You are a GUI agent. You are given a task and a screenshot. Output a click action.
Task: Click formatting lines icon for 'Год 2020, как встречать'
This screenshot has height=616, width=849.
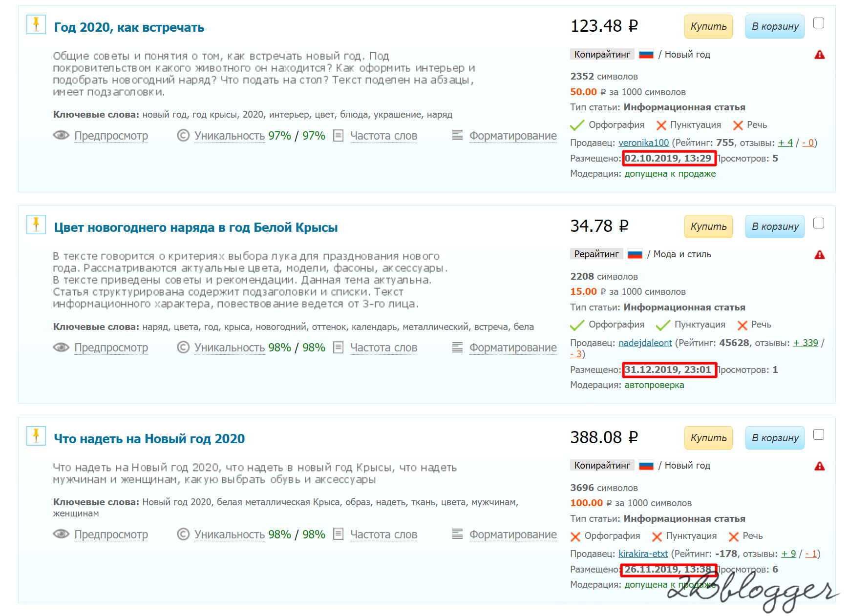click(457, 135)
